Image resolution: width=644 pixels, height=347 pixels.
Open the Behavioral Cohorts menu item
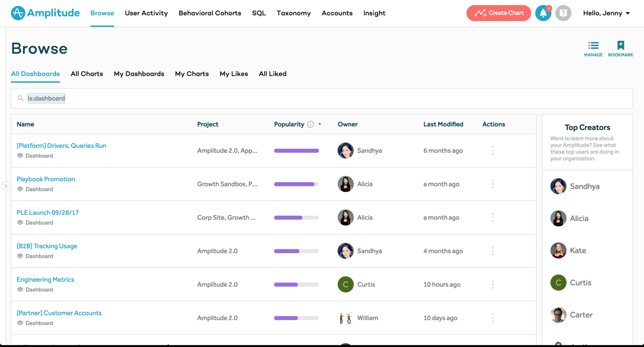click(x=210, y=13)
